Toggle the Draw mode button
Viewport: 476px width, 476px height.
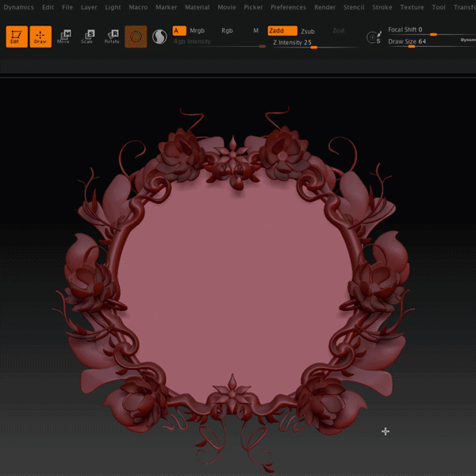pyautogui.click(x=40, y=36)
